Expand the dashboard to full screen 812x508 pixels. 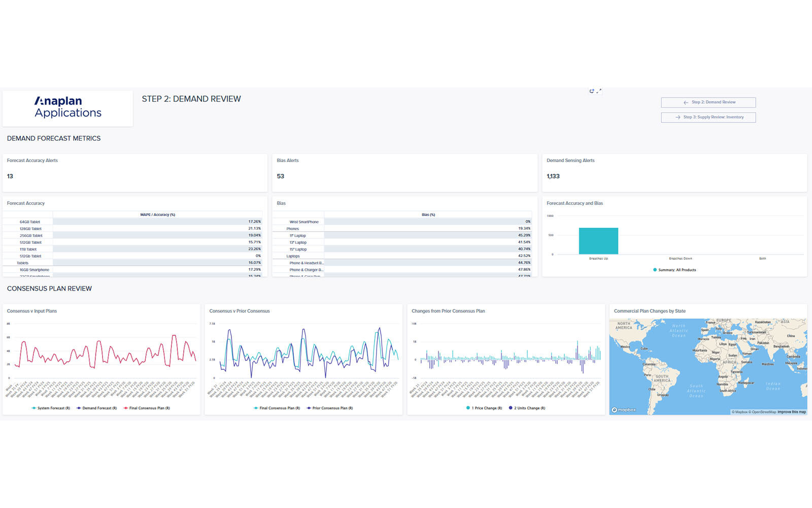[x=599, y=91]
